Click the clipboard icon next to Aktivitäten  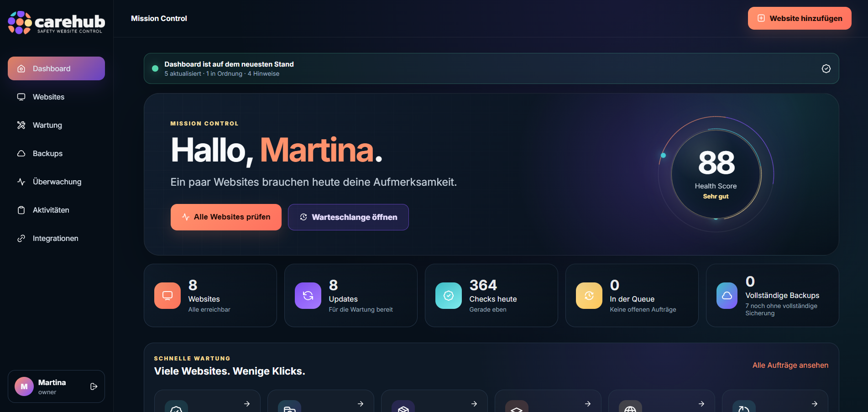point(21,210)
